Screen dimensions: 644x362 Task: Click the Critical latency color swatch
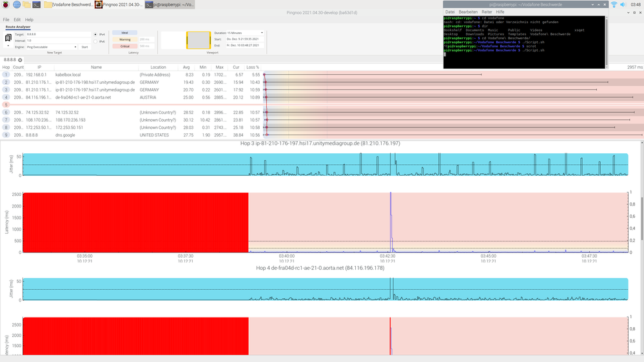[125, 46]
